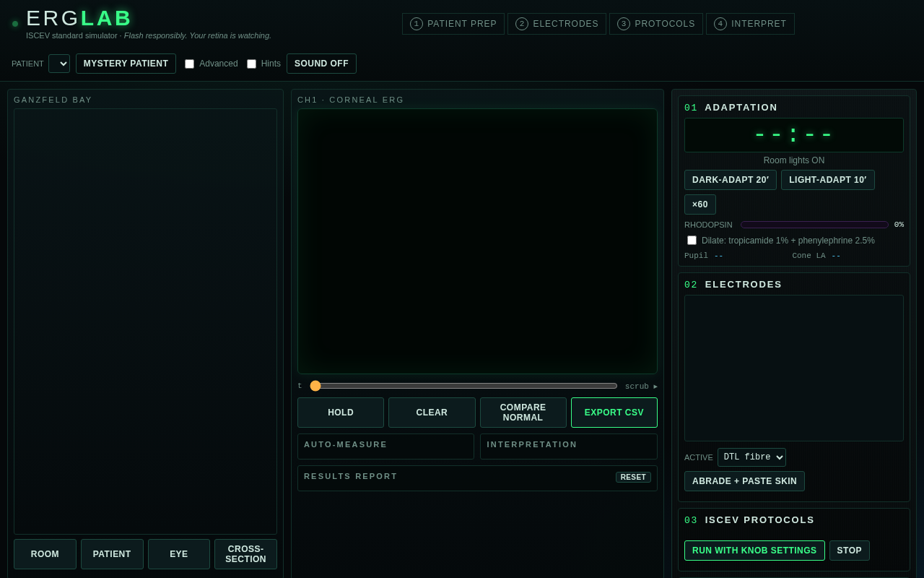Viewport: 924px width, 578px height.
Task: Show the Room view in Ganzfeld Bay
Action: 45,554
